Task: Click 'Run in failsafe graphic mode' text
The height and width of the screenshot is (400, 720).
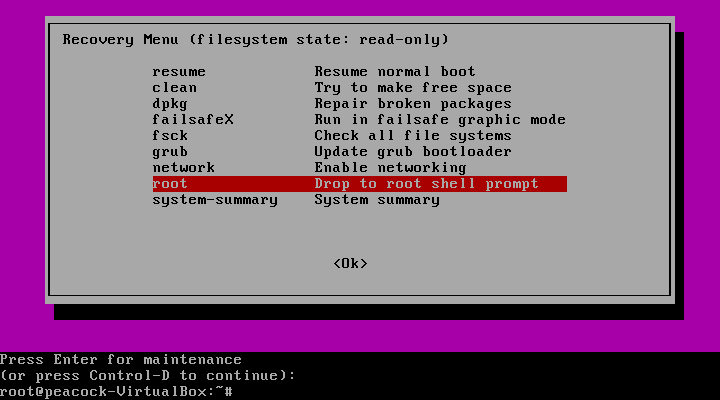Action: [440, 120]
